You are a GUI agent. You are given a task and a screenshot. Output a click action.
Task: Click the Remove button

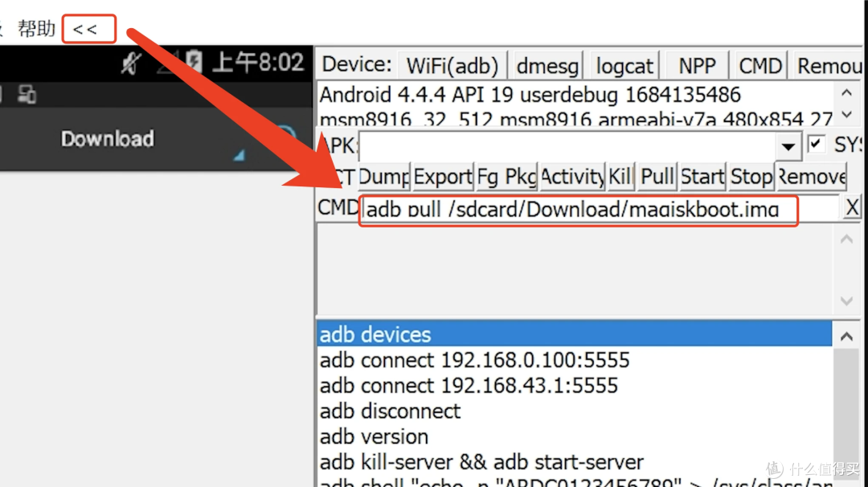811,176
